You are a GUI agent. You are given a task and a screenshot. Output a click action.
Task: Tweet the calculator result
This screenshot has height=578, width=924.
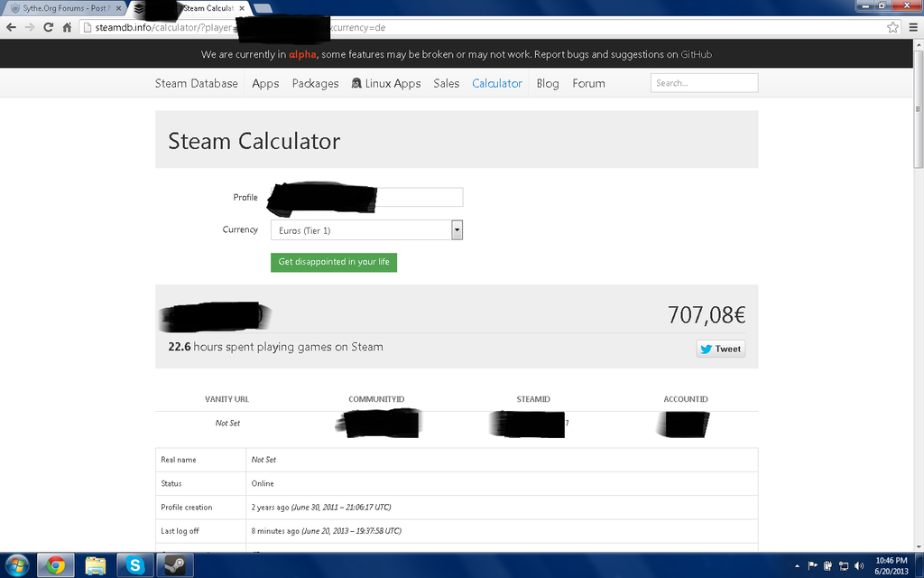click(720, 349)
